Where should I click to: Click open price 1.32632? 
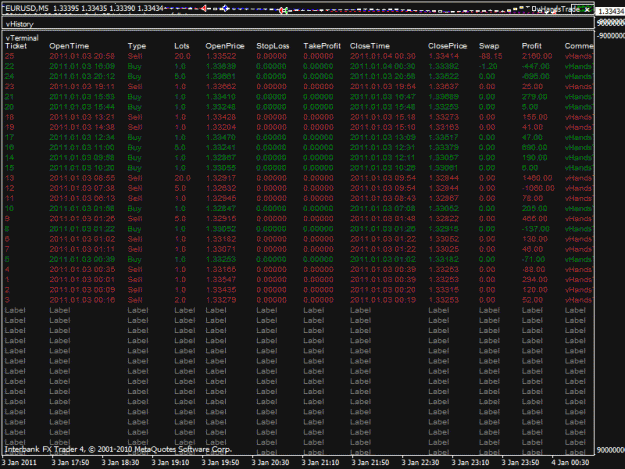point(221,188)
